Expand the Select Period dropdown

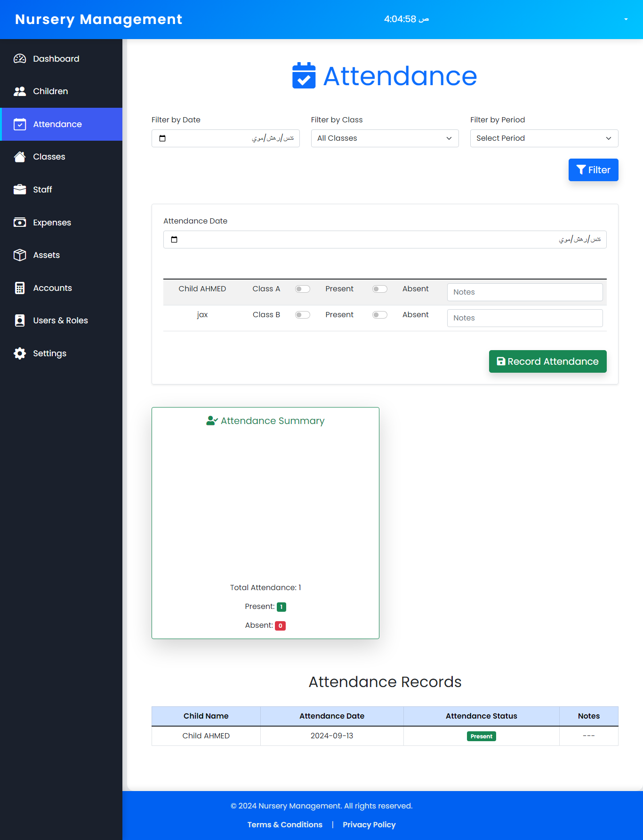544,138
